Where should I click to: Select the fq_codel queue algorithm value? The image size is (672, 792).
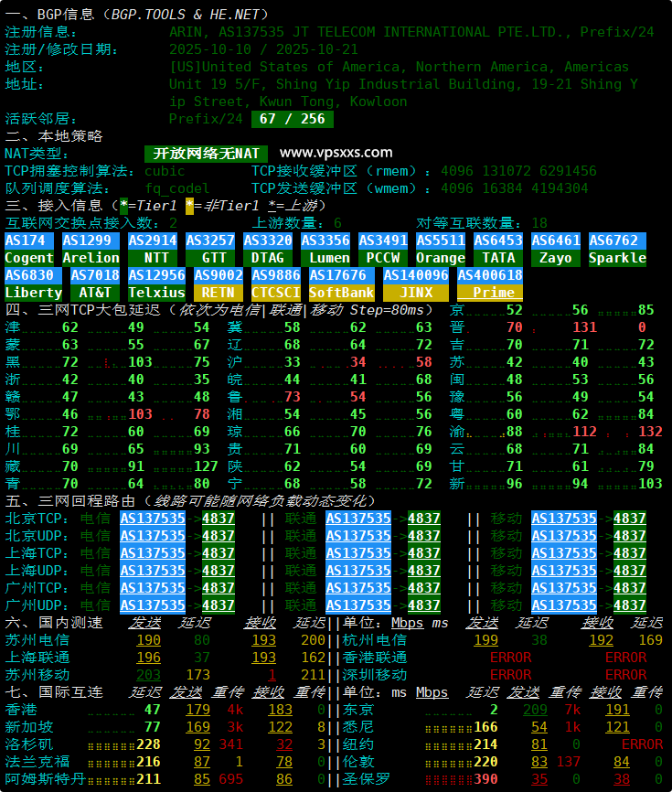coord(177,188)
